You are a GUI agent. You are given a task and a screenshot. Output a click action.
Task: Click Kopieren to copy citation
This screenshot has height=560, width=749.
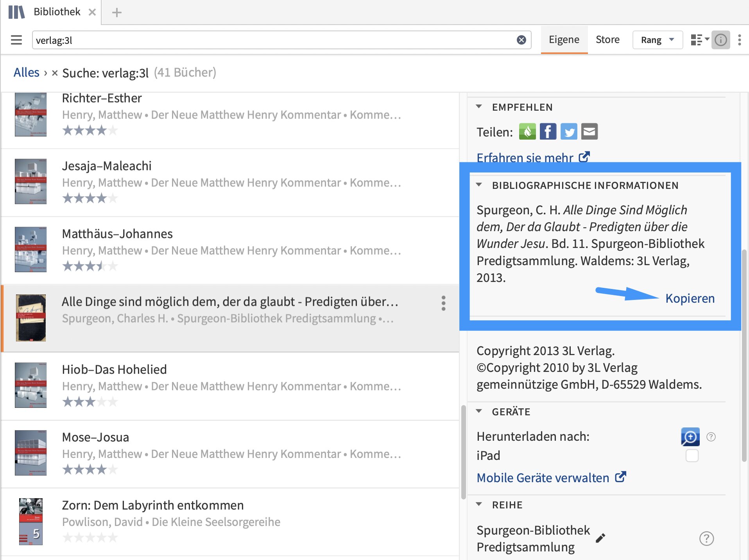pos(690,298)
